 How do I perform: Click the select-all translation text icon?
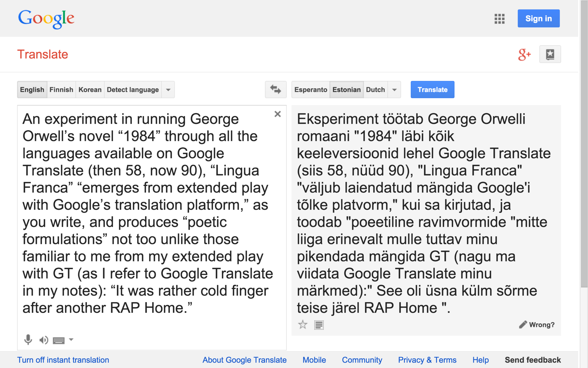point(319,325)
